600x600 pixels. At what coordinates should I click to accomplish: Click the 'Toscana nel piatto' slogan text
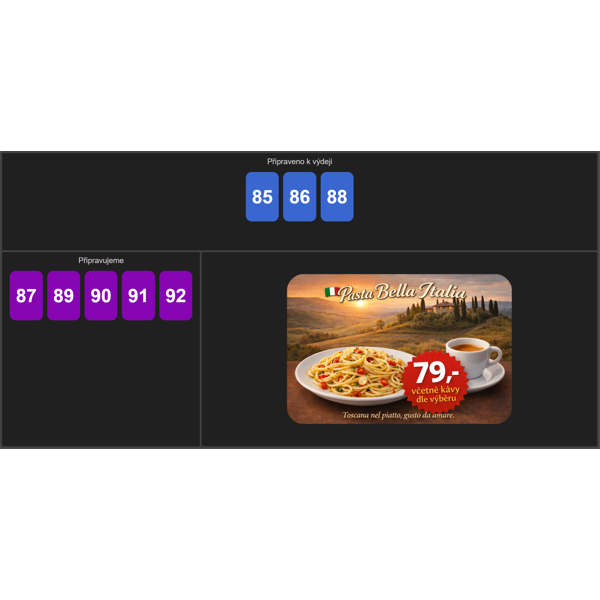(398, 415)
